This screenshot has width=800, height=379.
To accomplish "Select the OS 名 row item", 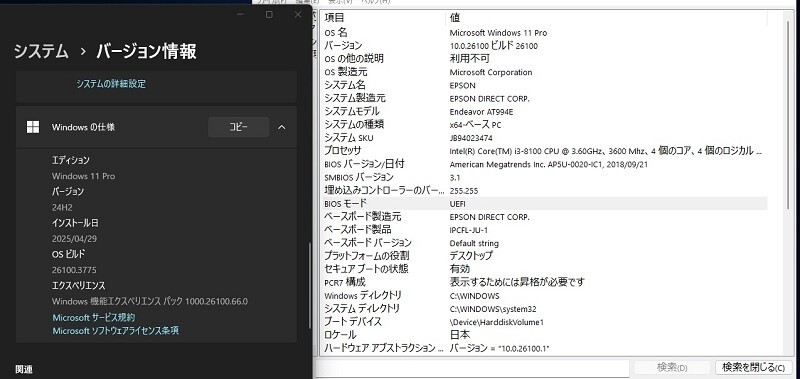I will pos(336,33).
